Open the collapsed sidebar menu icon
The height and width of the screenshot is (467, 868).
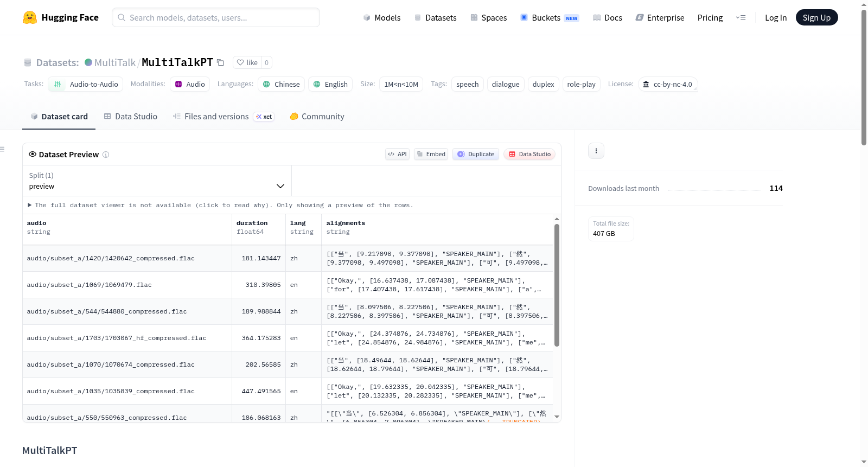2,149
